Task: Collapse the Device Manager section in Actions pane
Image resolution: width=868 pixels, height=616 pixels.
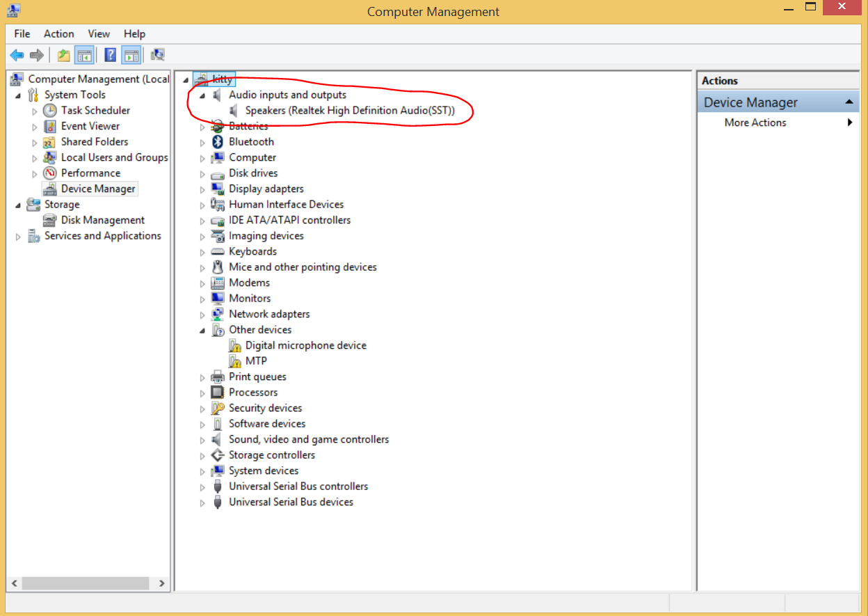Action: (849, 102)
